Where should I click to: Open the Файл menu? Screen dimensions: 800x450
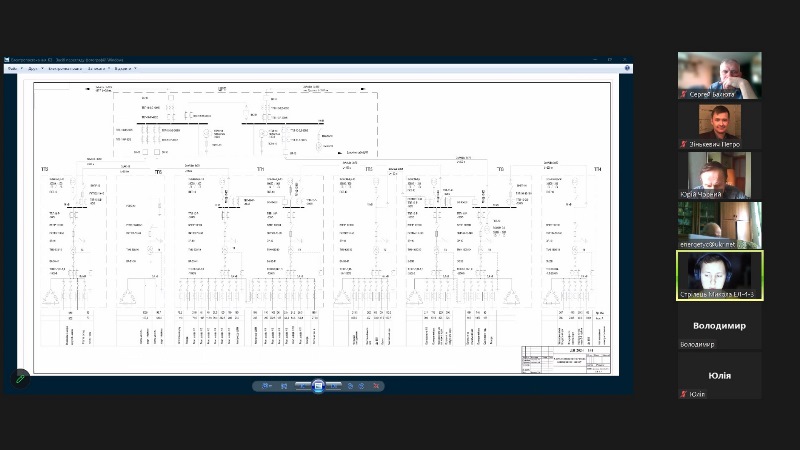12,68
